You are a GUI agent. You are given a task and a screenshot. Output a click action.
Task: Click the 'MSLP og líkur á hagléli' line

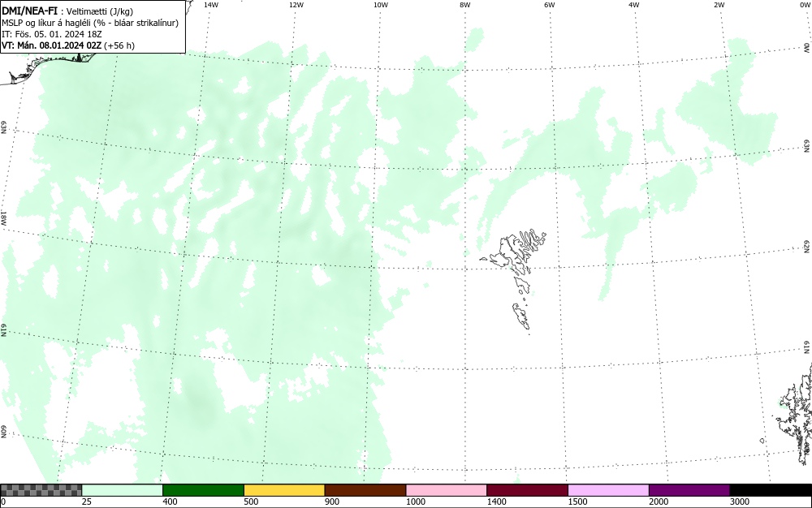pyautogui.click(x=48, y=23)
